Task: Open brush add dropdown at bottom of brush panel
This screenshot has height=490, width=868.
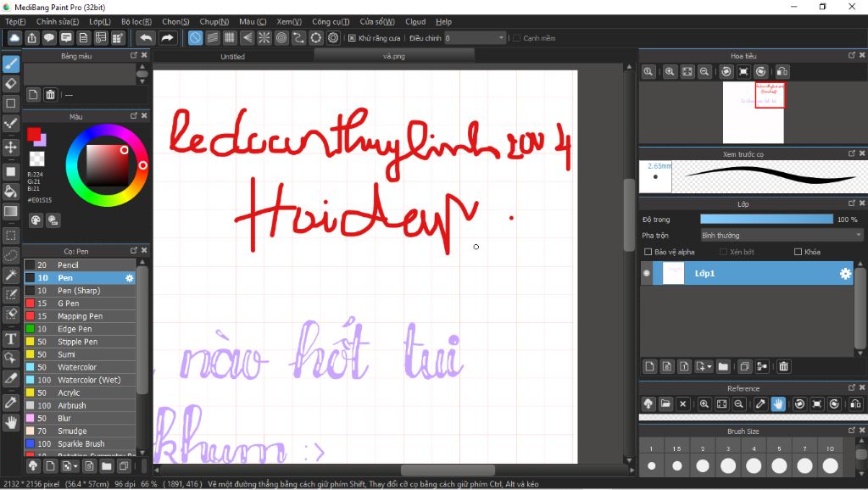Action: tap(70, 466)
